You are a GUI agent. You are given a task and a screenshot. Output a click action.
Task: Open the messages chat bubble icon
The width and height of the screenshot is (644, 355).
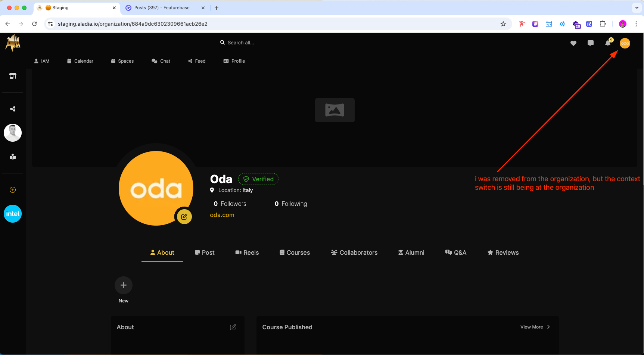click(x=591, y=43)
